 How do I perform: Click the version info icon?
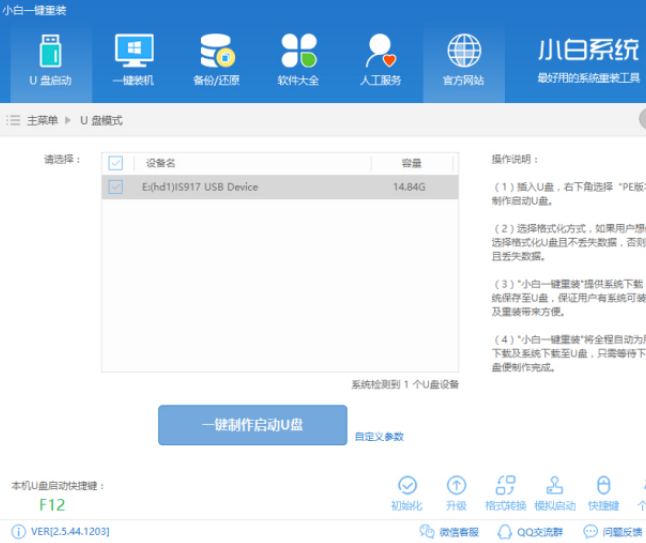[x=18, y=531]
